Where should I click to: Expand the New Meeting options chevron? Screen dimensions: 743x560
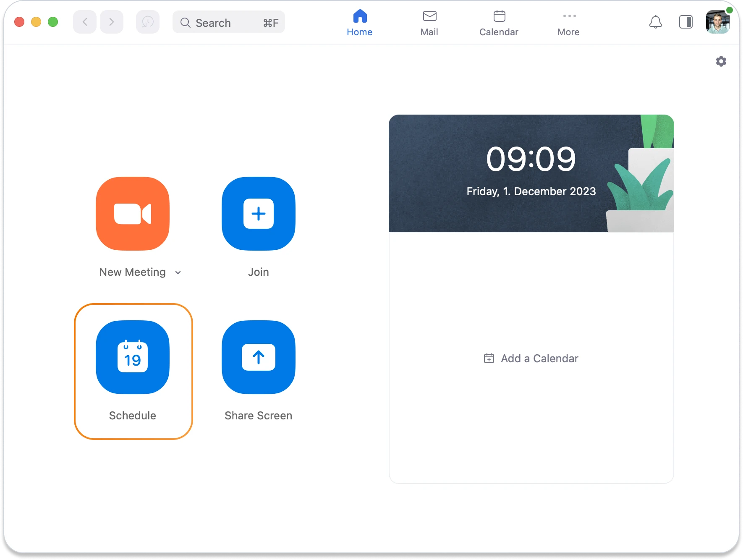tap(178, 272)
